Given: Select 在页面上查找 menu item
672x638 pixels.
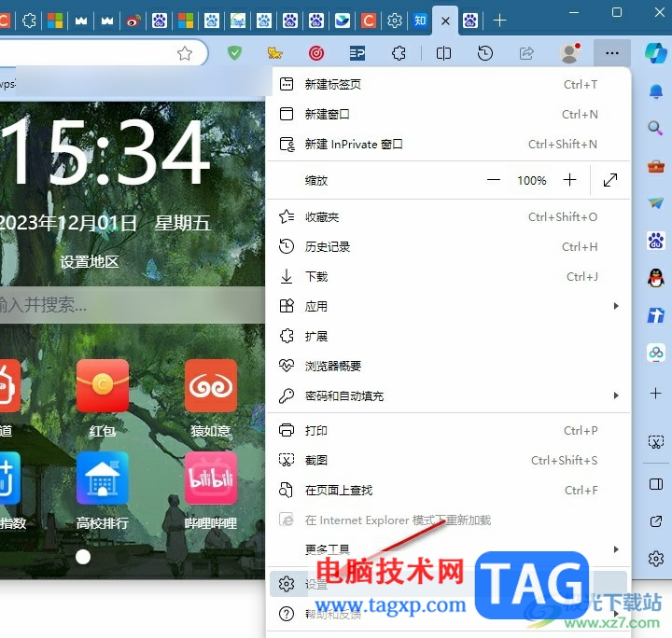Looking at the screenshot, I should (448, 490).
